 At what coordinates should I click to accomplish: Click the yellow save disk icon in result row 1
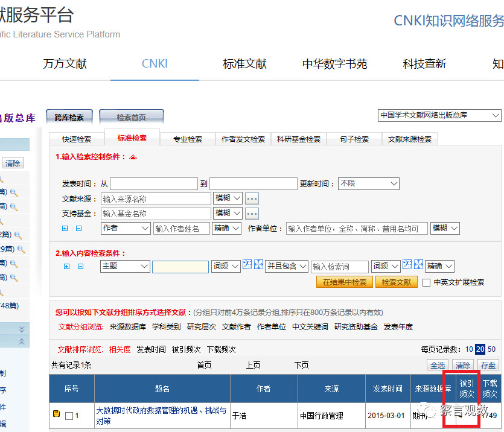pyautogui.click(x=57, y=414)
